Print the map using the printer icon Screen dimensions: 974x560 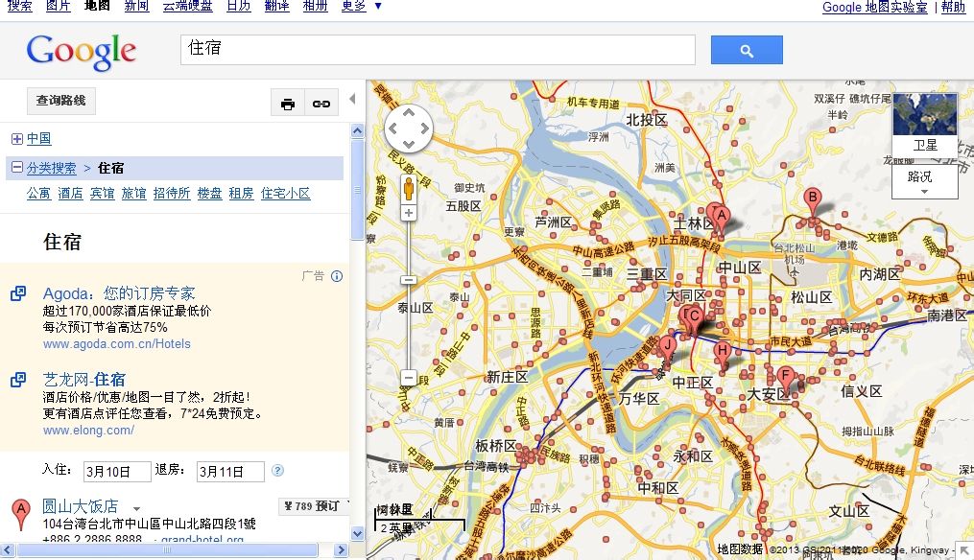pos(288,104)
